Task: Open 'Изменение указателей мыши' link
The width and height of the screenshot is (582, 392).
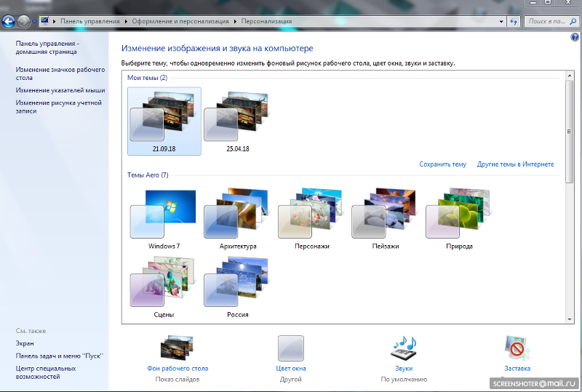Action: point(60,90)
